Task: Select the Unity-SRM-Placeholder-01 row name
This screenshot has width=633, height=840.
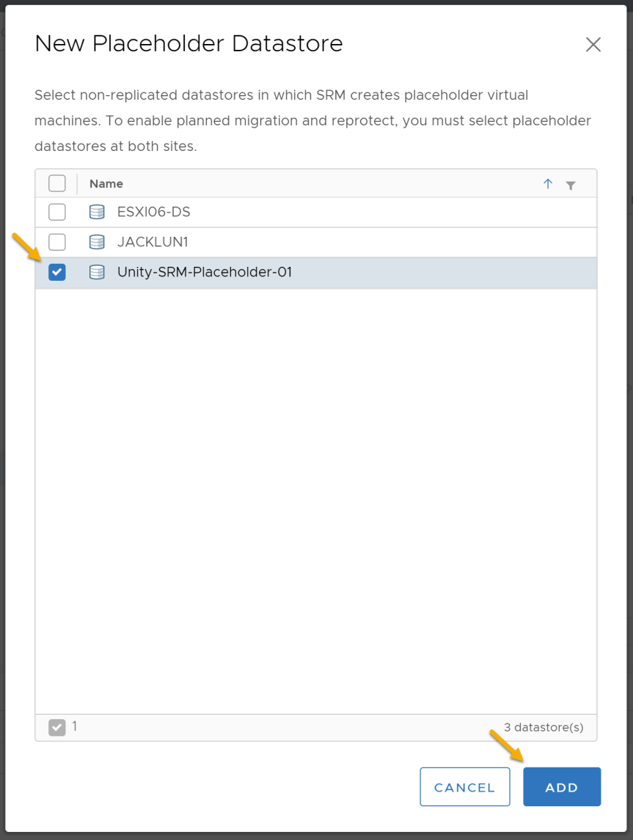Action: (x=205, y=272)
